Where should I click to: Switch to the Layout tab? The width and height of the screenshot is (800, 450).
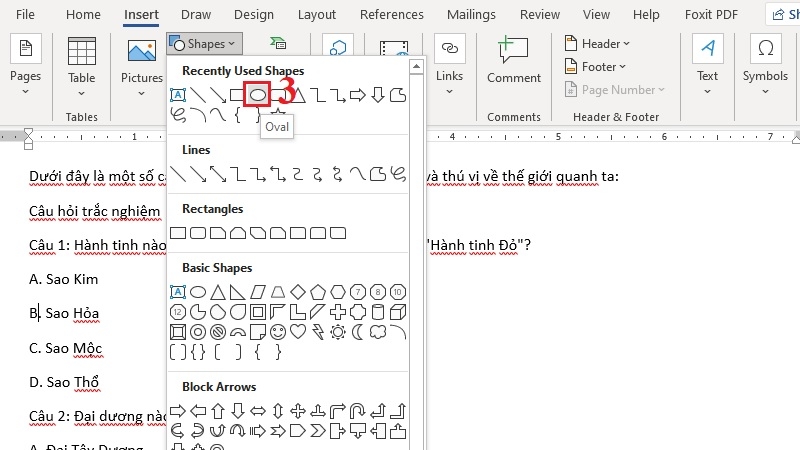pyautogui.click(x=317, y=14)
